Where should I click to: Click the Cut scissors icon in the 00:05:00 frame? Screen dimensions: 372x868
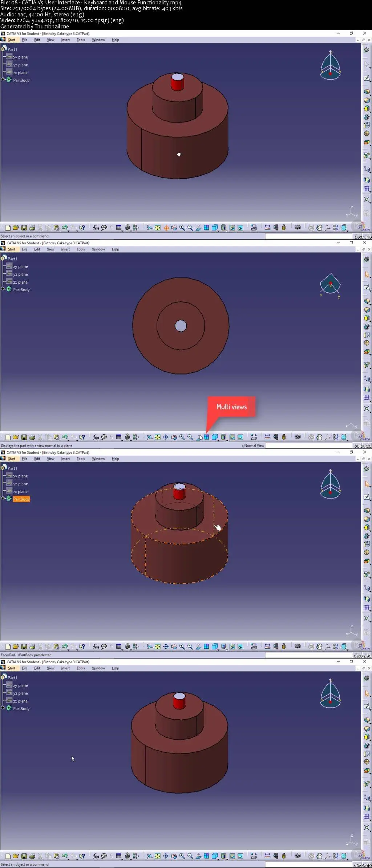click(40, 647)
